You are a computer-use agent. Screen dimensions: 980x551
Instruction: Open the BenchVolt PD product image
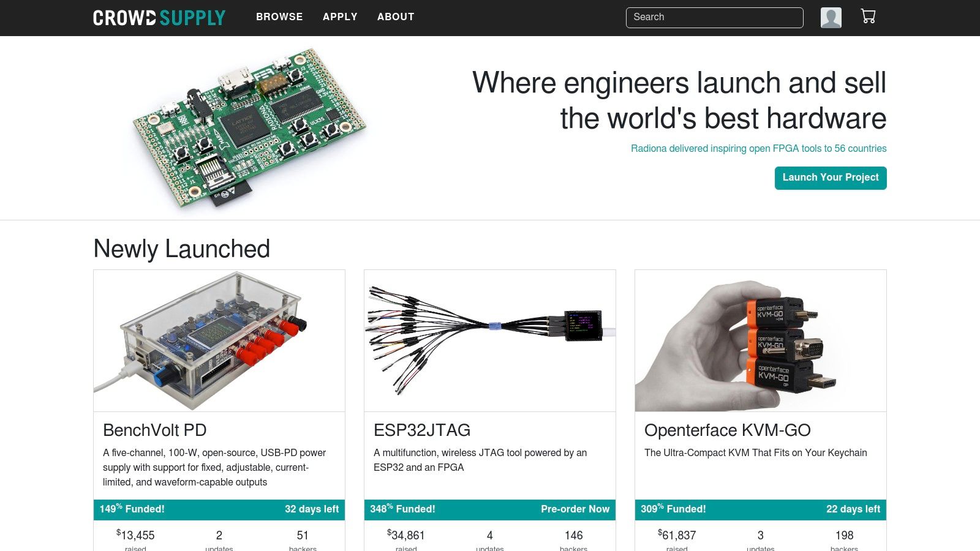(219, 340)
